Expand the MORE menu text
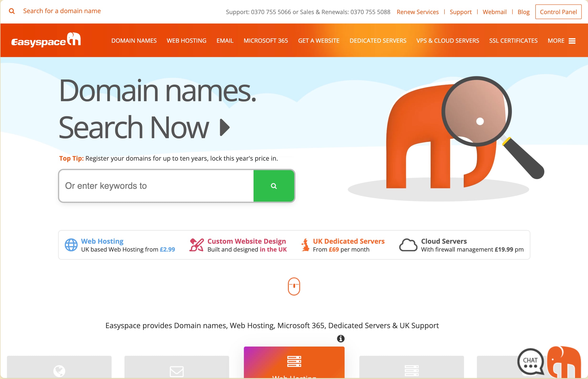The width and height of the screenshot is (588, 379). coord(556,41)
